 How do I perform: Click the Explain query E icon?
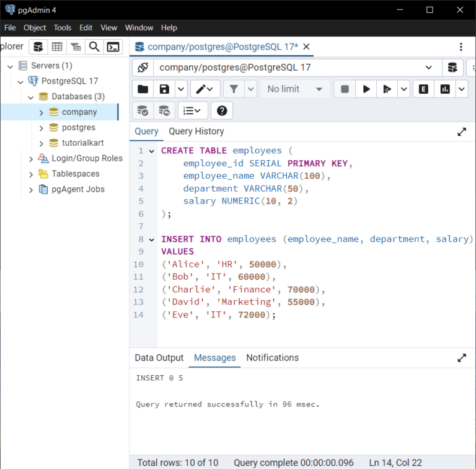pyautogui.click(x=423, y=89)
